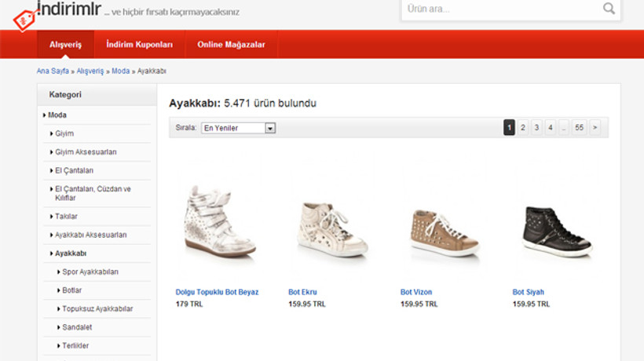Go to Moda in the breadcrumb
This screenshot has height=361, width=644.
coord(120,71)
